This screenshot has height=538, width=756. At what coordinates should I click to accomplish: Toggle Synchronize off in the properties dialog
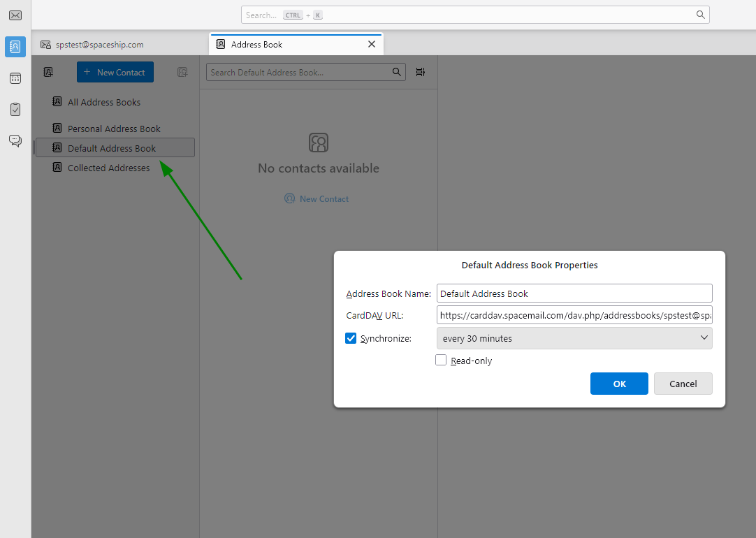click(351, 338)
